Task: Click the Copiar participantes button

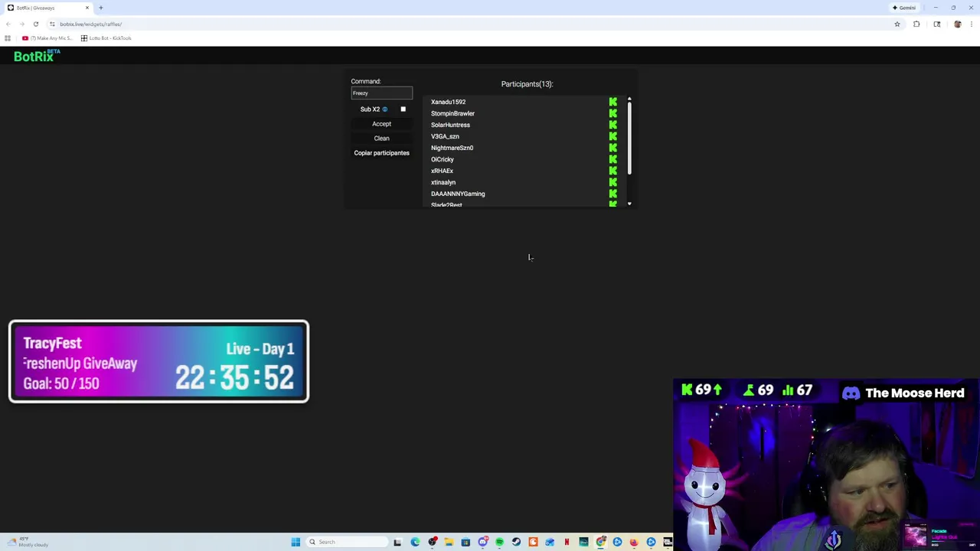Action: (x=381, y=153)
